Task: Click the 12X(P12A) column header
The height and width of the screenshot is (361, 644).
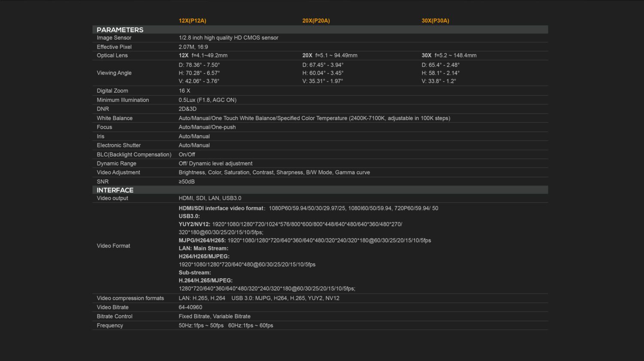Action: point(192,21)
